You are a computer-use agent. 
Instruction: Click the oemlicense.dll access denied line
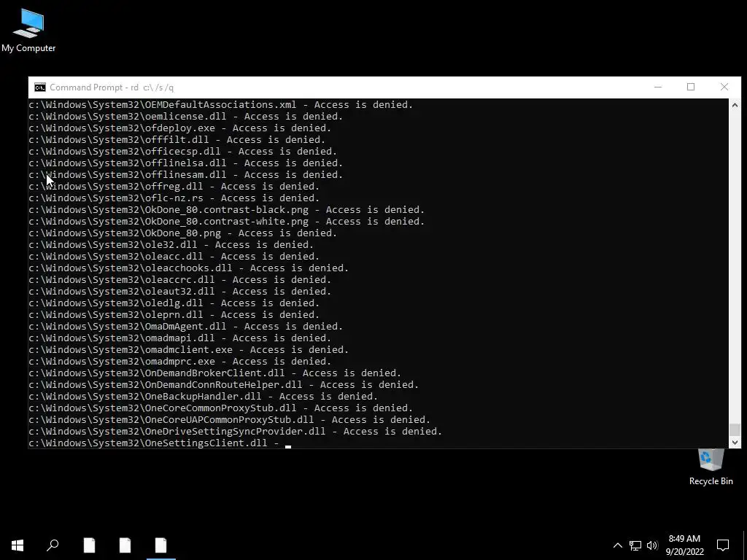tap(186, 116)
